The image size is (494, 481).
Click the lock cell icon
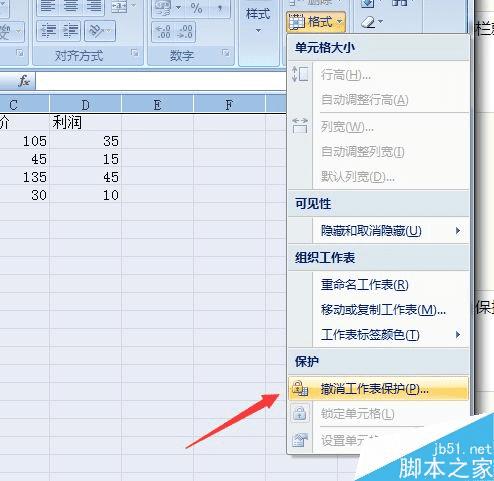point(300,413)
